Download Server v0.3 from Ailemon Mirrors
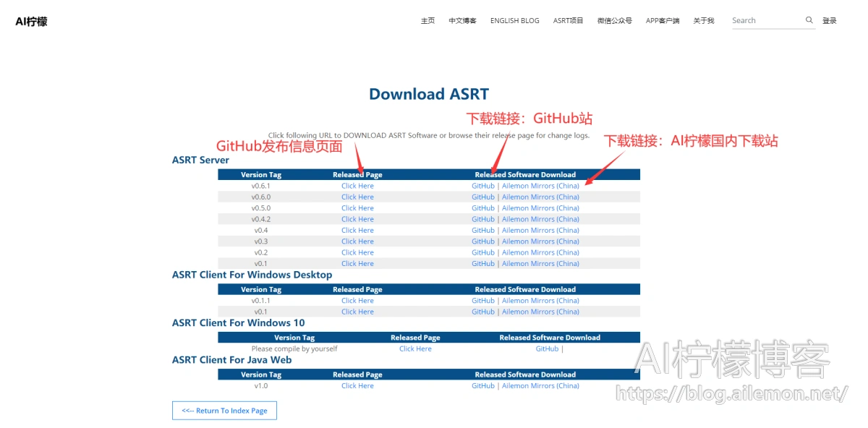 (x=540, y=241)
